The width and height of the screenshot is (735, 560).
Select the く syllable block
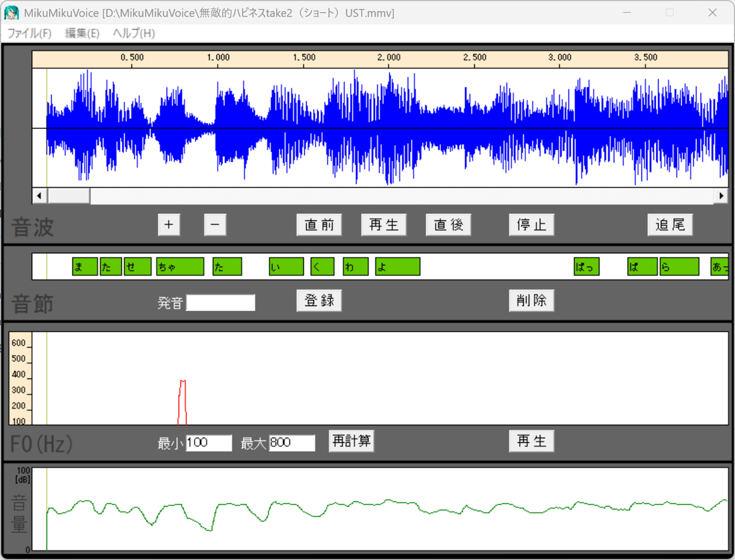(x=323, y=267)
